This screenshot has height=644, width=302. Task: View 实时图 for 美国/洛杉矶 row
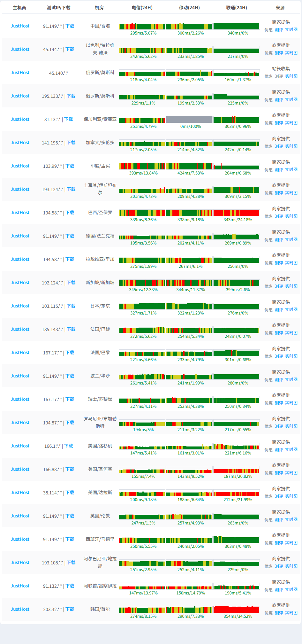[291, 449]
